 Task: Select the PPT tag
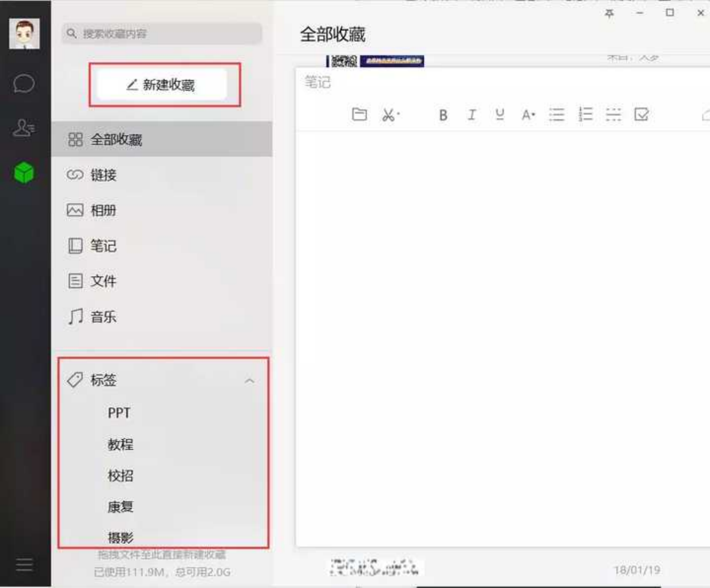pos(119,413)
